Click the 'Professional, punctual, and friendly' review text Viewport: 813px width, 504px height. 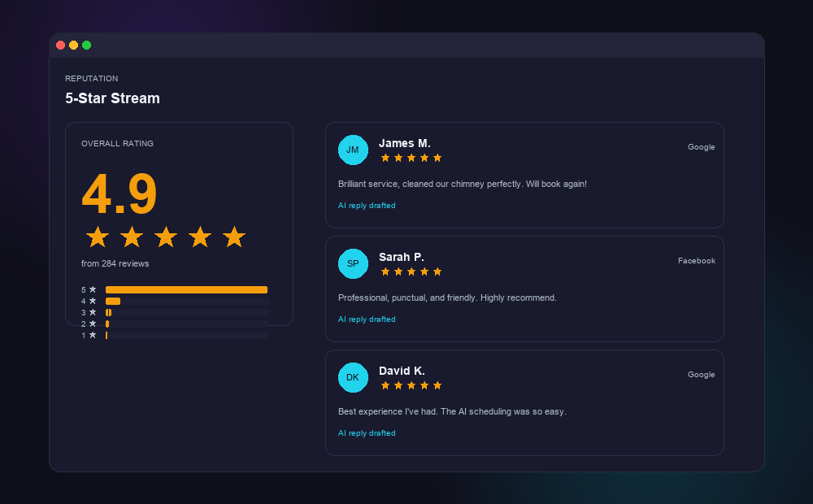pyautogui.click(x=447, y=298)
